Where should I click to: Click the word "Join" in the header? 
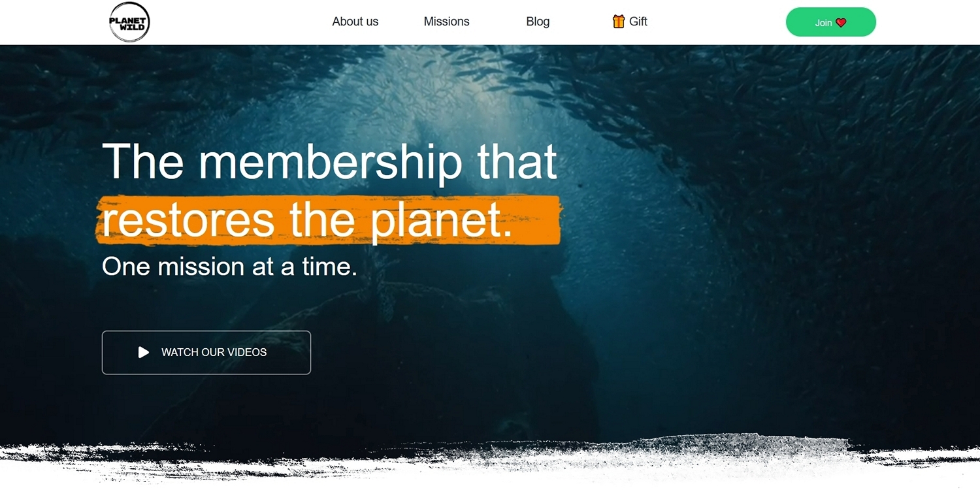pos(823,23)
